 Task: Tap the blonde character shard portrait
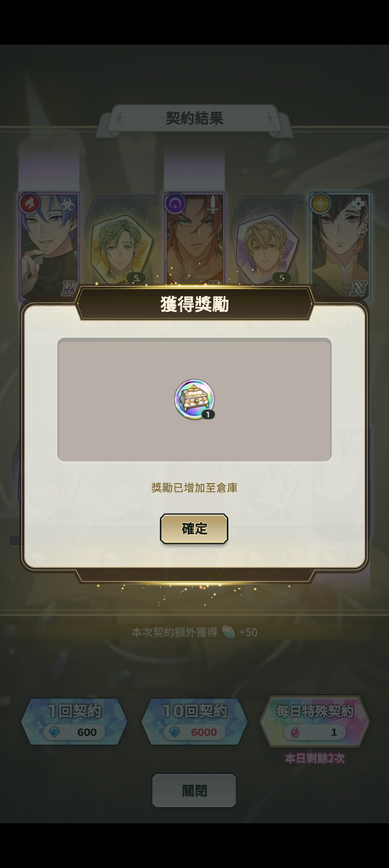[268, 249]
